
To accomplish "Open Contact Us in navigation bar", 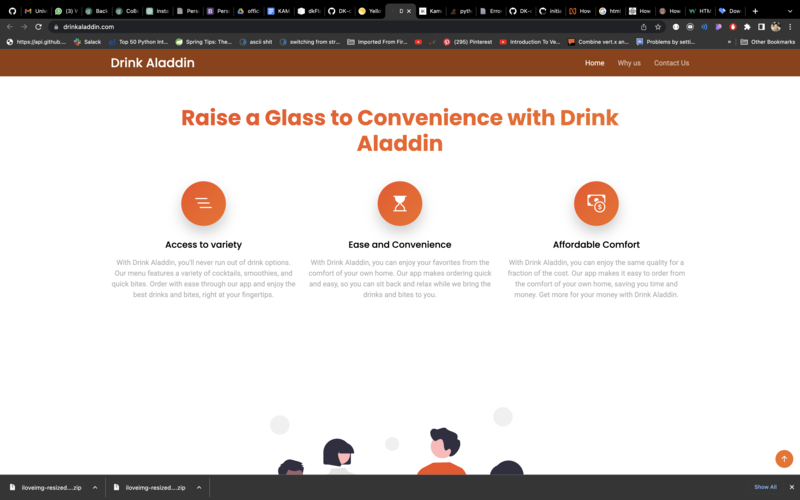I will (x=671, y=63).
